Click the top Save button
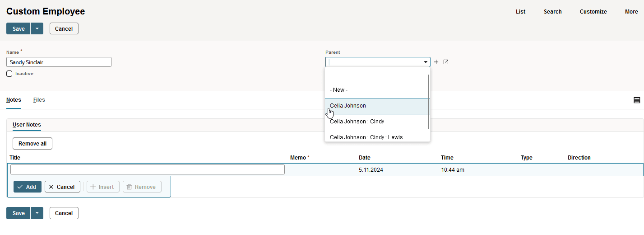 19,28
